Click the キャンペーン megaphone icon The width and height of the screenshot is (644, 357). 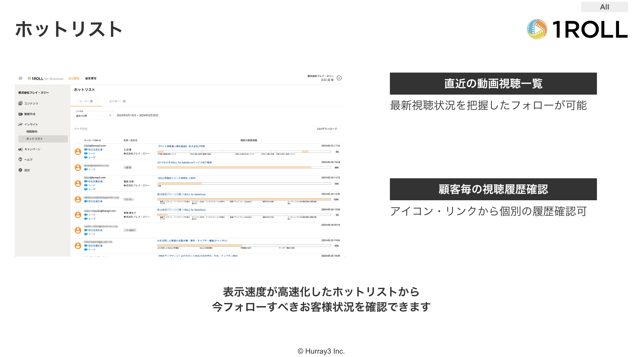(x=20, y=149)
